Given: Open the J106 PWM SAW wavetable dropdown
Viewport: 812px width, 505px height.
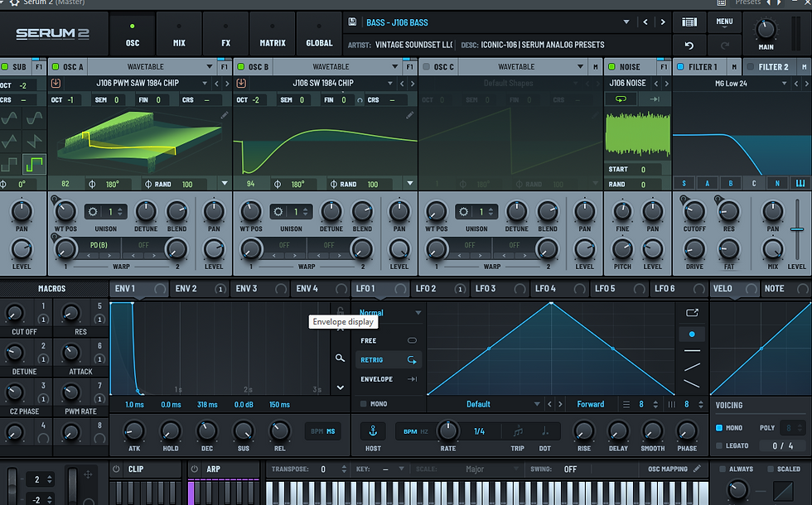Looking at the screenshot, I should [x=205, y=84].
